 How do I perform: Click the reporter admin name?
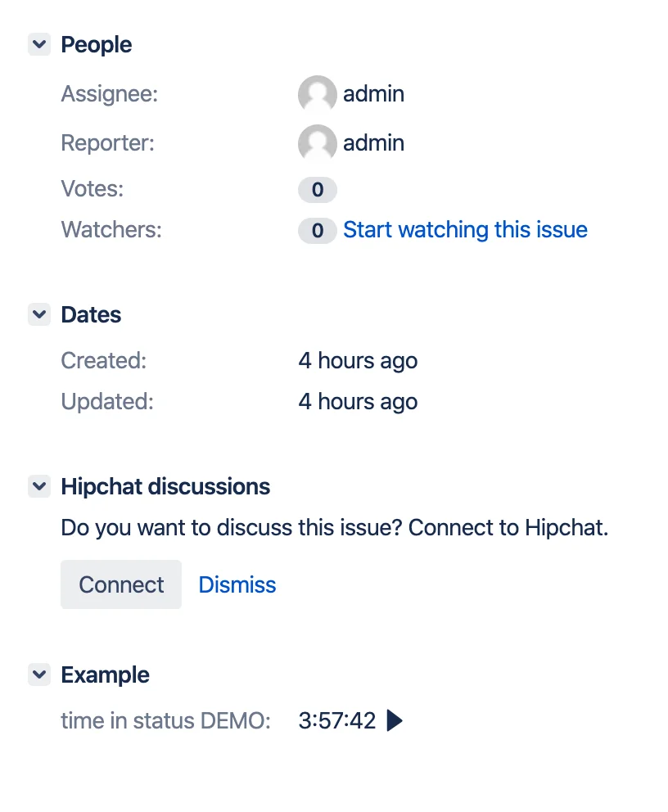pos(373,143)
